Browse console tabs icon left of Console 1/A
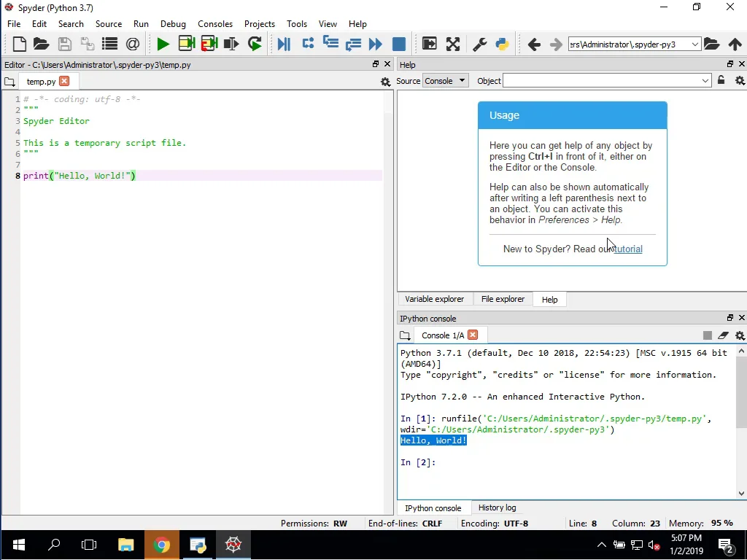The image size is (747, 560). click(x=404, y=335)
